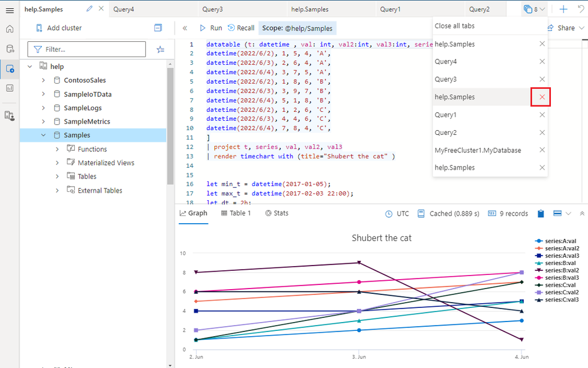Close Query1 from tabs list
588x368 pixels.
pyautogui.click(x=542, y=115)
